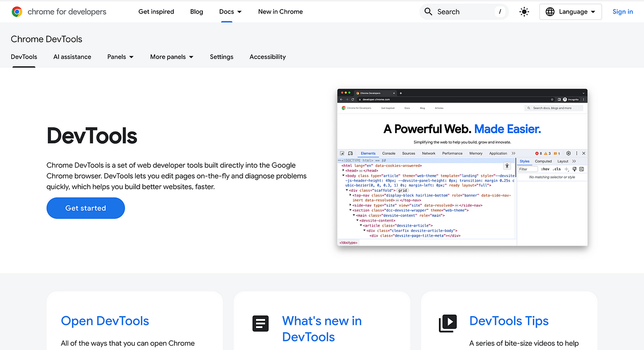The height and width of the screenshot is (350, 644).
Task: Click the Memory tab in DevTools screenshot
Action: 476,153
